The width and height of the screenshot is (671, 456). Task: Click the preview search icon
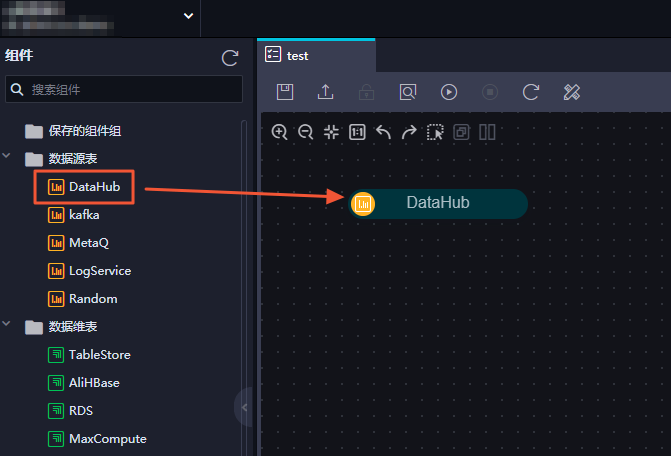[x=407, y=92]
